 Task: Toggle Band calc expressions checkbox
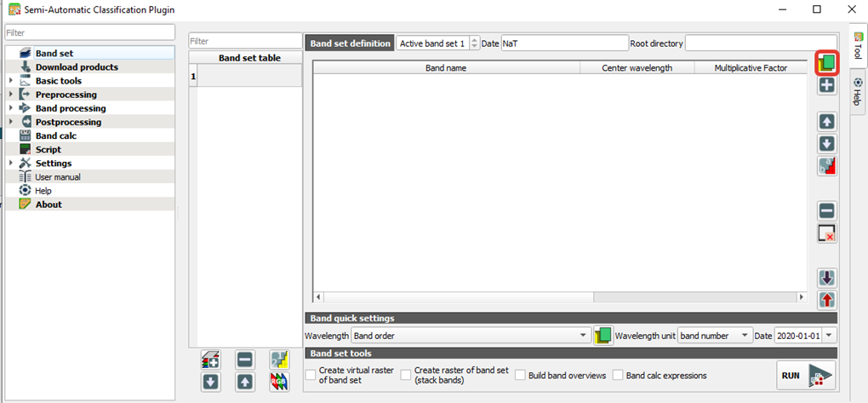(619, 375)
